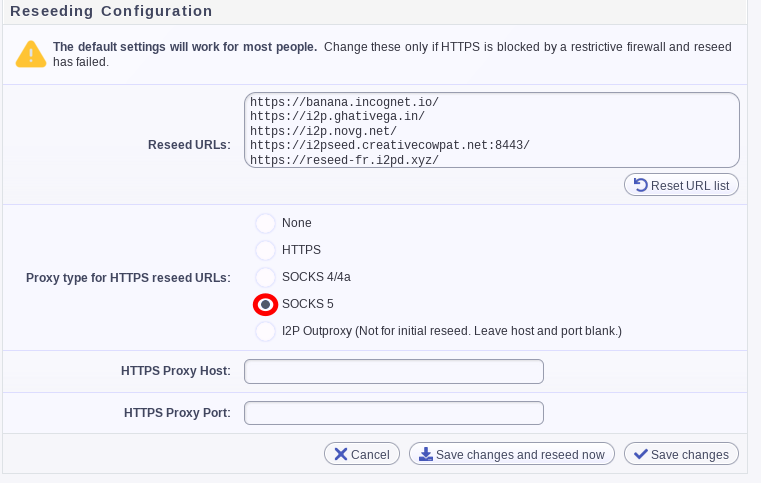Select the SOCKS 4/4a radio button
Image resolution: width=761 pixels, height=483 pixels.
coord(265,276)
